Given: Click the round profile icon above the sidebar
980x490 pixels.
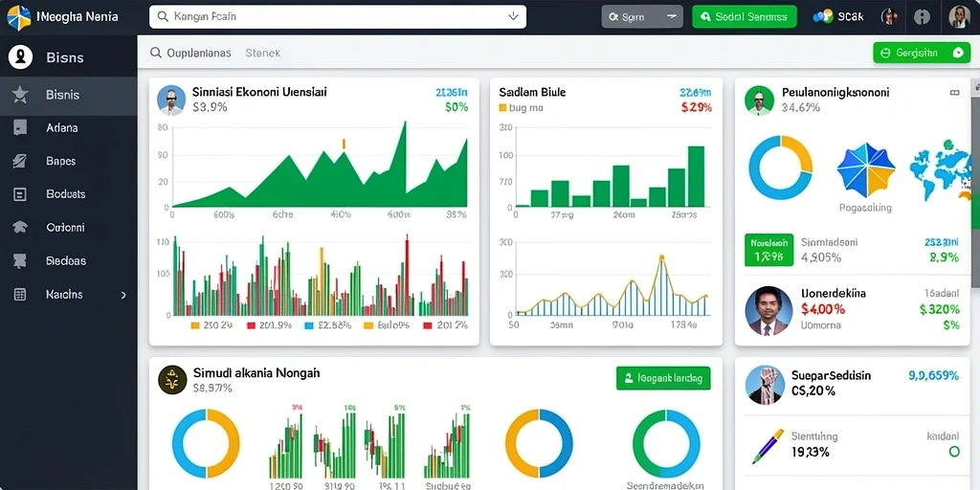Looking at the screenshot, I should [x=21, y=56].
